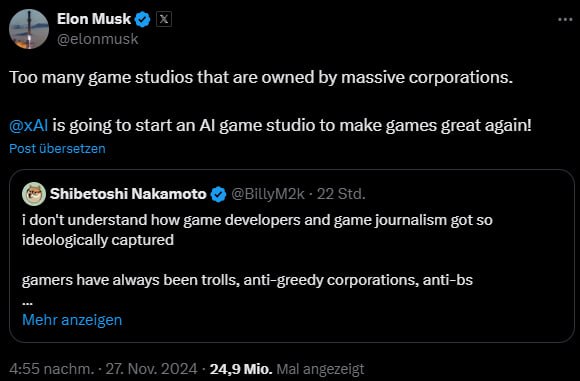Viewport: 580px width, 381px height.
Task: Click the X affiliate badge beside Elon Musk
Action: [163, 19]
